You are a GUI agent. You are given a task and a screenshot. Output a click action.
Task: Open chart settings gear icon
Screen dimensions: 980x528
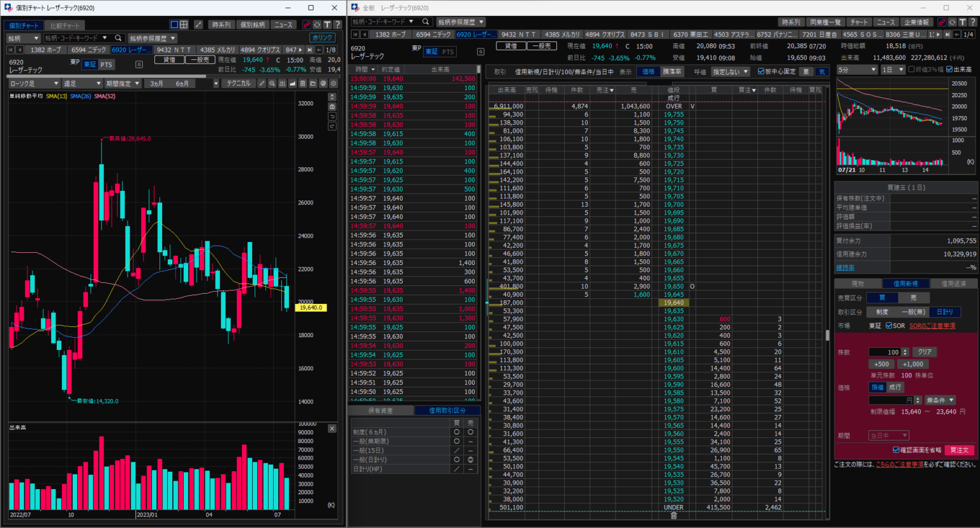(x=333, y=84)
